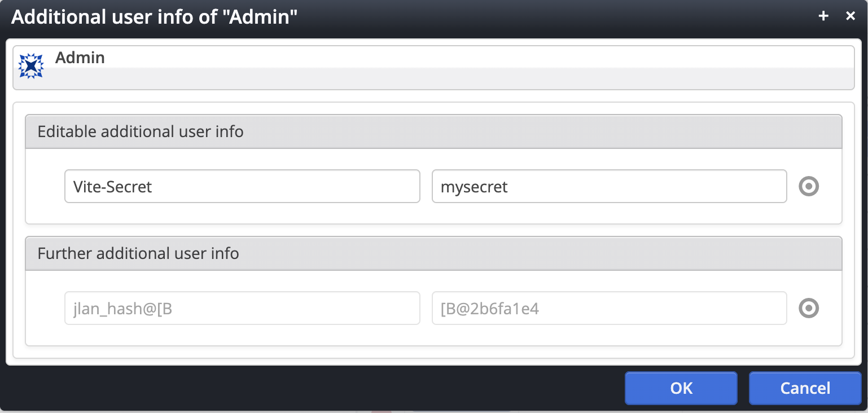Screen dimensions: 868x413
Task: Dismiss the dialog using Cancel
Action: point(805,388)
